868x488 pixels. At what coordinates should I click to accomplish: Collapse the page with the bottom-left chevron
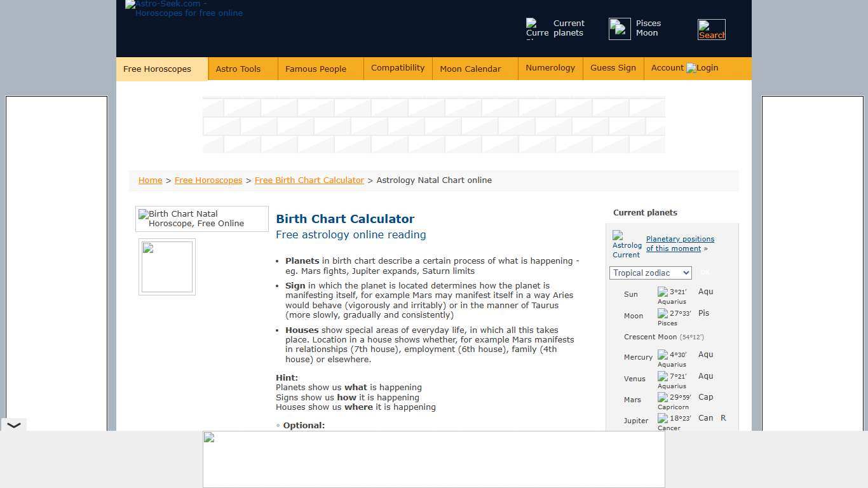click(14, 424)
